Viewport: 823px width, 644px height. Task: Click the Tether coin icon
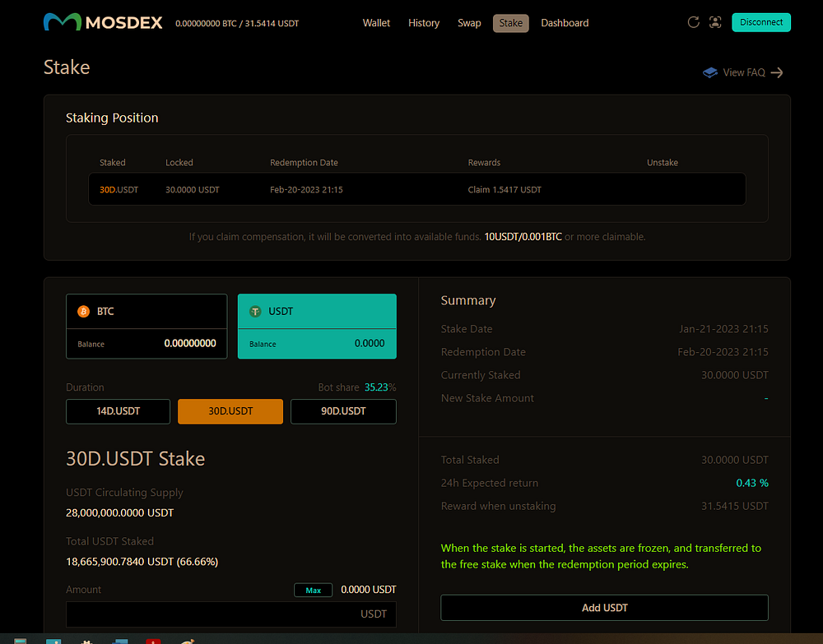point(255,312)
